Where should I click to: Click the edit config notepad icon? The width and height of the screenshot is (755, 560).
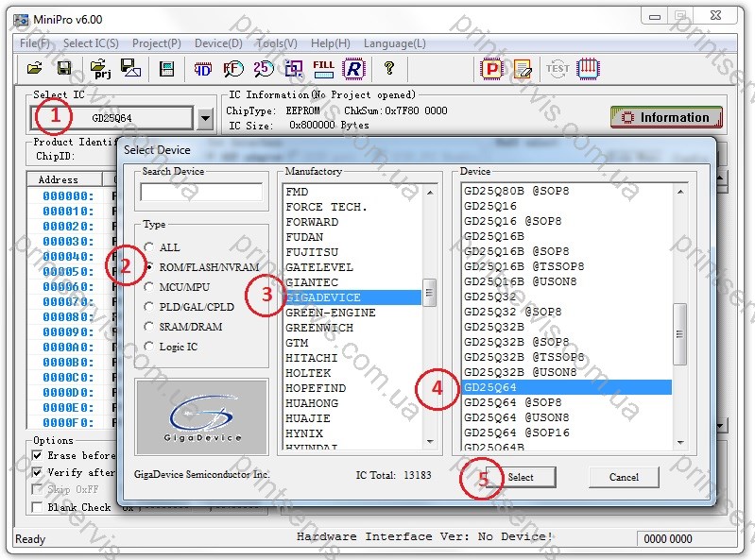523,69
